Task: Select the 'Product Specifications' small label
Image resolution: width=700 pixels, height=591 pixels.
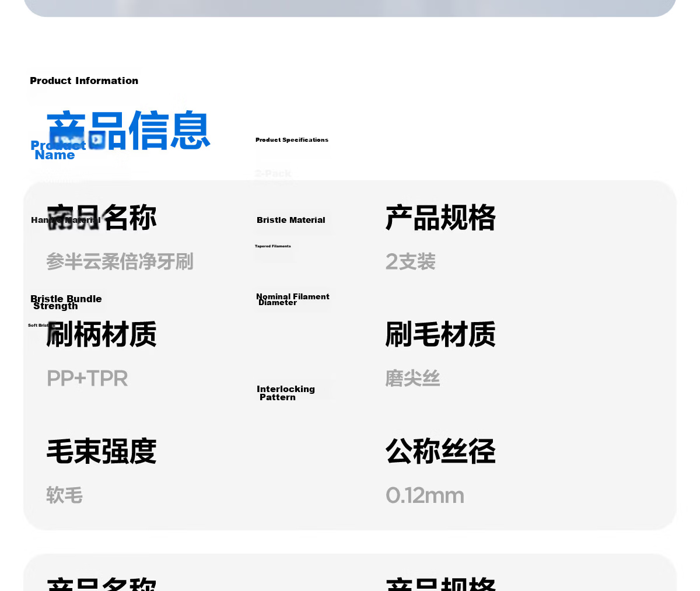Action: pyautogui.click(x=292, y=140)
